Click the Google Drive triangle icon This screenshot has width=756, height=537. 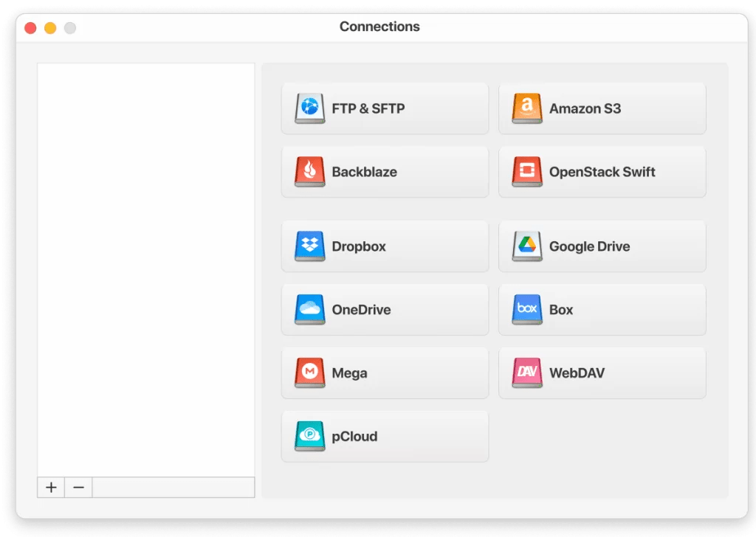pyautogui.click(x=527, y=246)
